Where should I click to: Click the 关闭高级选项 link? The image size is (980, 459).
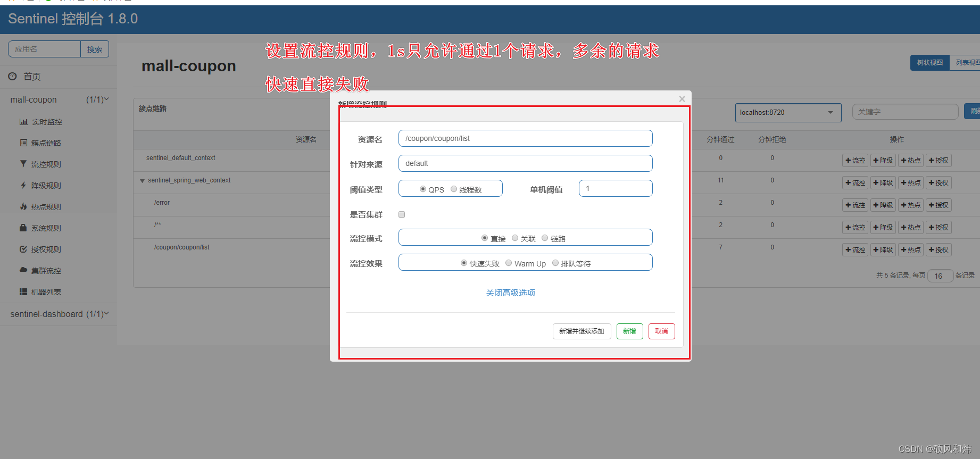point(510,293)
